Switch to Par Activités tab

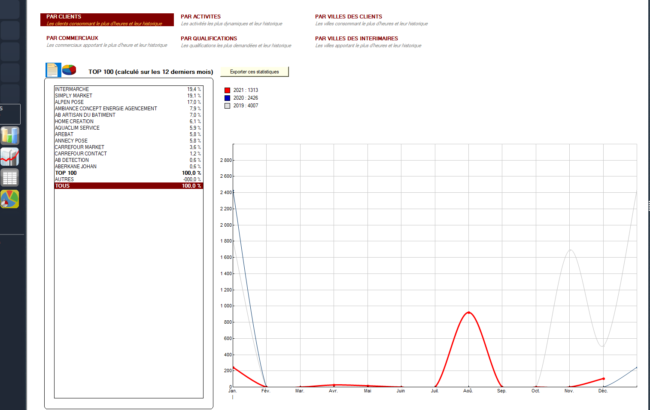pyautogui.click(x=201, y=17)
